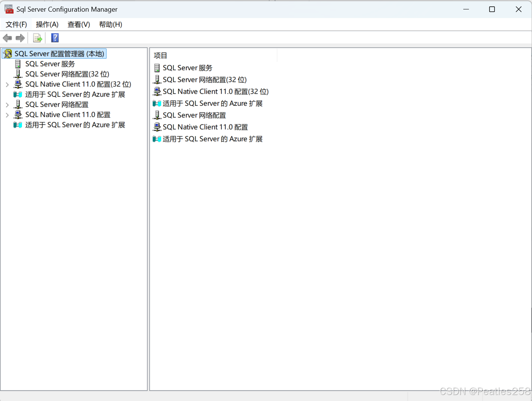Click the blue Help question-mark toolbar icon
The image size is (532, 401).
55,38
